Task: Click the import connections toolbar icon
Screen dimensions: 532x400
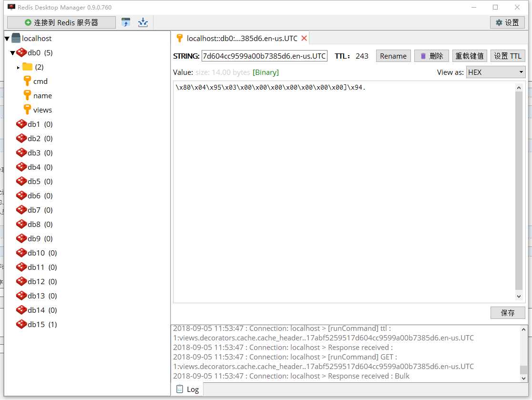Action: (x=126, y=22)
